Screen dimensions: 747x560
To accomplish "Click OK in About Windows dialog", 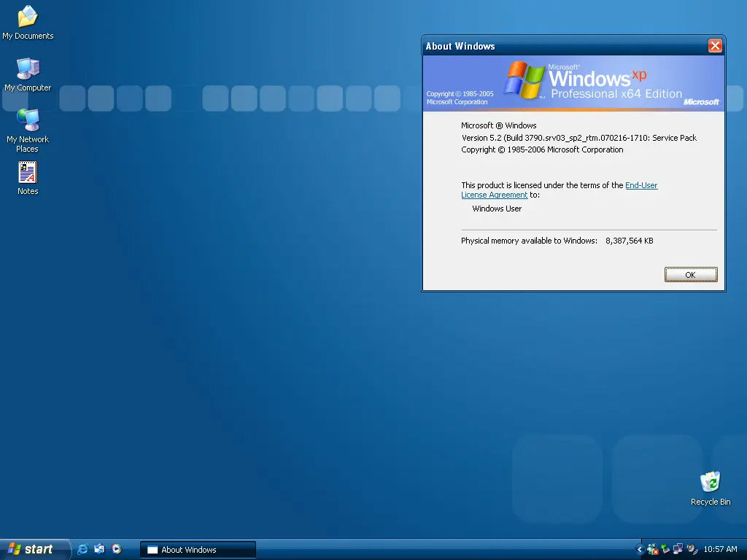I will coord(691,275).
